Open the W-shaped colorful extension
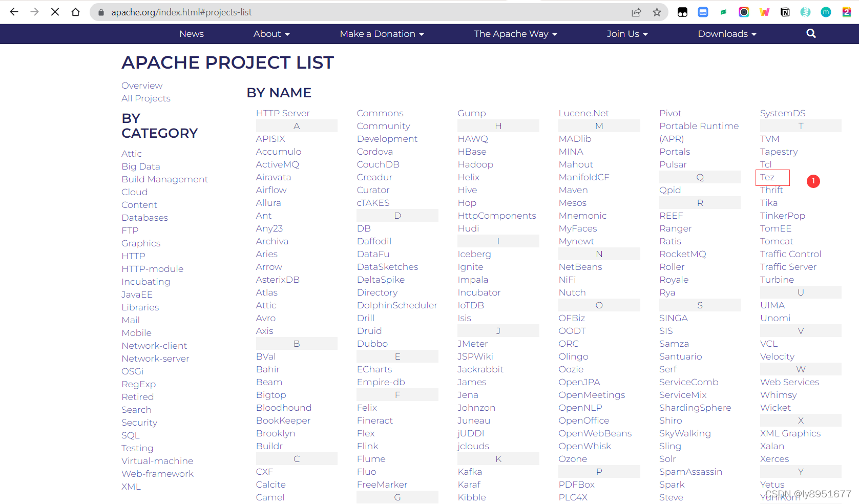This screenshot has width=859, height=504. point(764,12)
